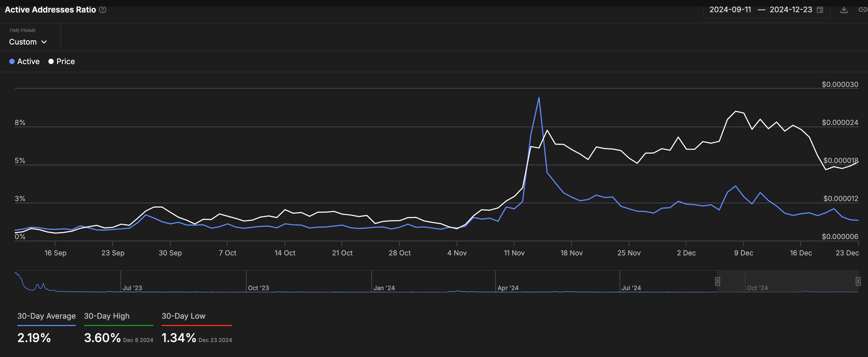Grab the right range navigator handle
868x357 pixels.
[x=858, y=281]
